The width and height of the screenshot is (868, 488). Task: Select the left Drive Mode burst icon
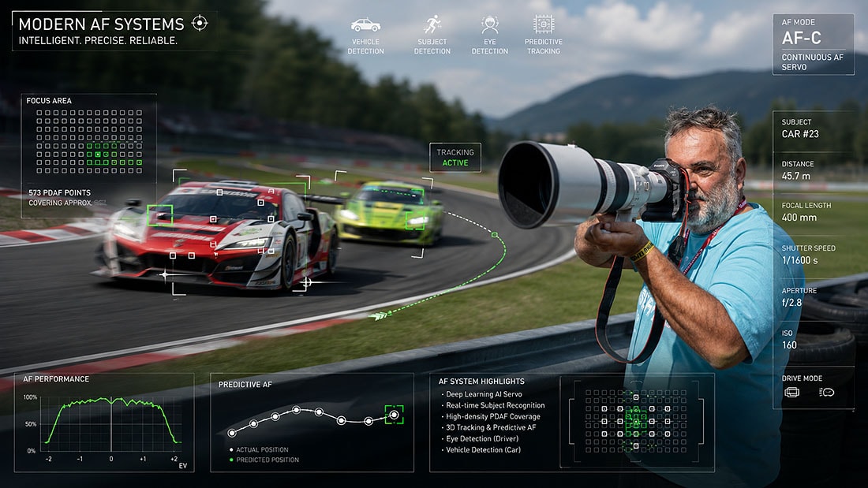[792, 393]
